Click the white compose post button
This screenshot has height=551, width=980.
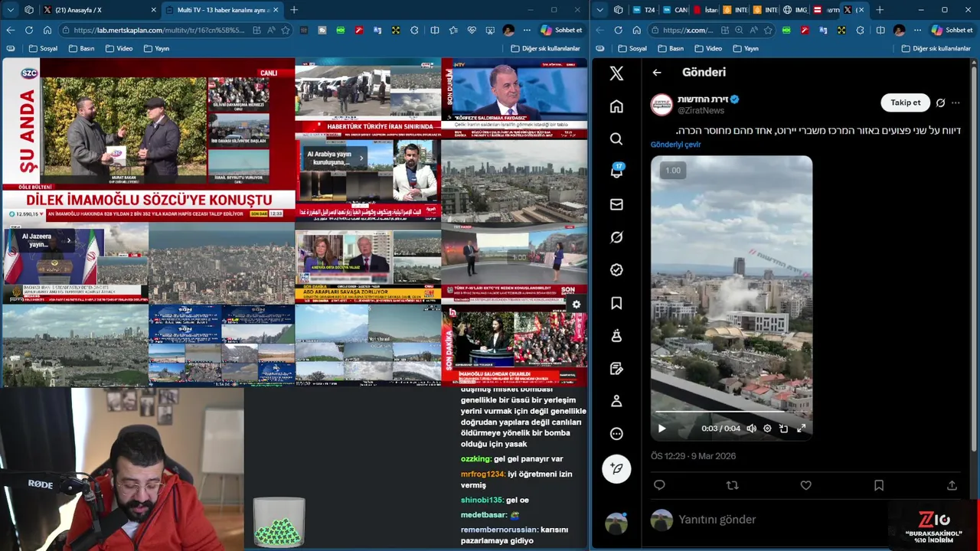point(616,468)
